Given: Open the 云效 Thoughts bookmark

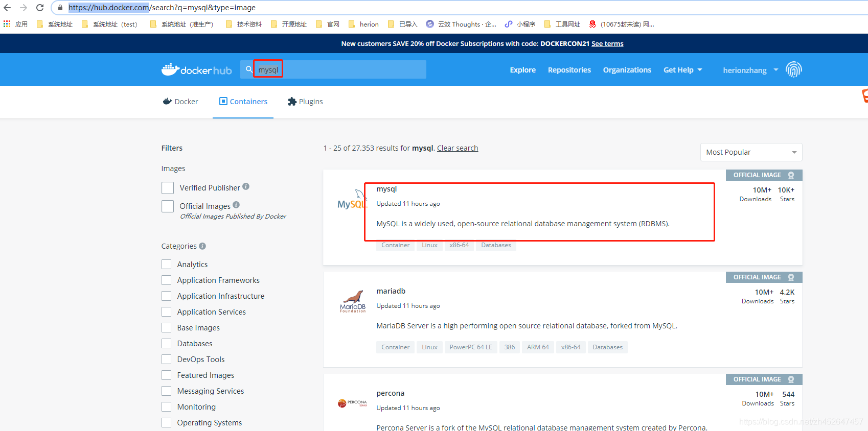Looking at the screenshot, I should point(461,24).
